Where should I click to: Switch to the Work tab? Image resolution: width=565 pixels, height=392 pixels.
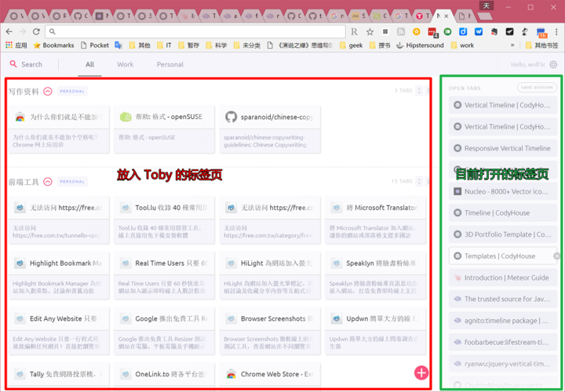point(125,64)
